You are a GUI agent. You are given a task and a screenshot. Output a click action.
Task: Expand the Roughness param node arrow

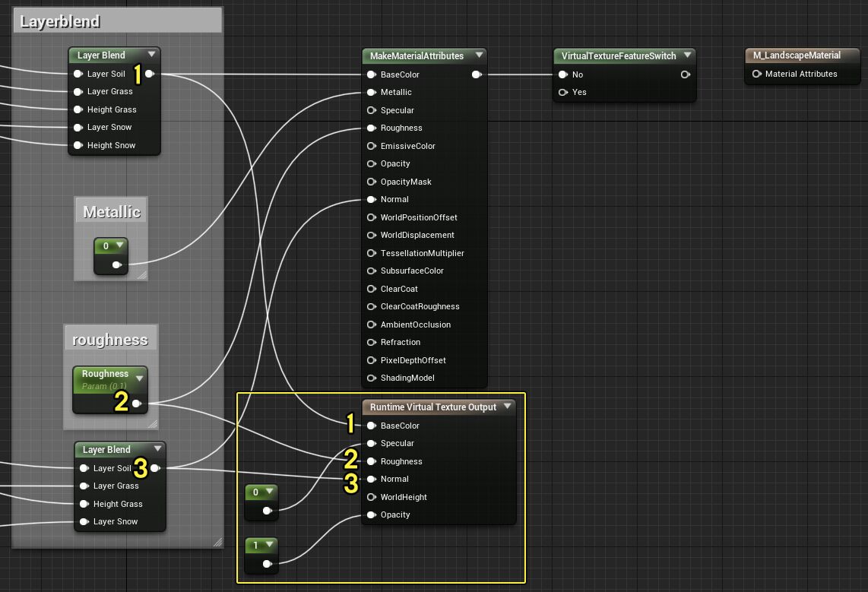[139, 378]
